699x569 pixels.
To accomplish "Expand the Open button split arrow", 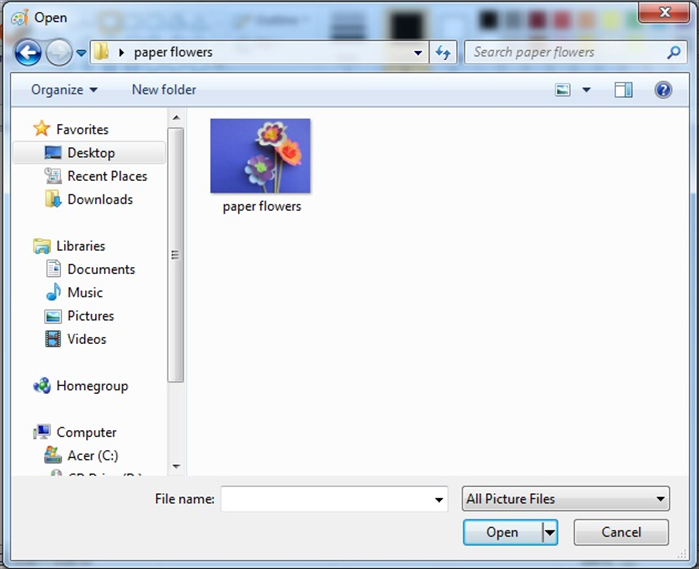I will [x=550, y=532].
